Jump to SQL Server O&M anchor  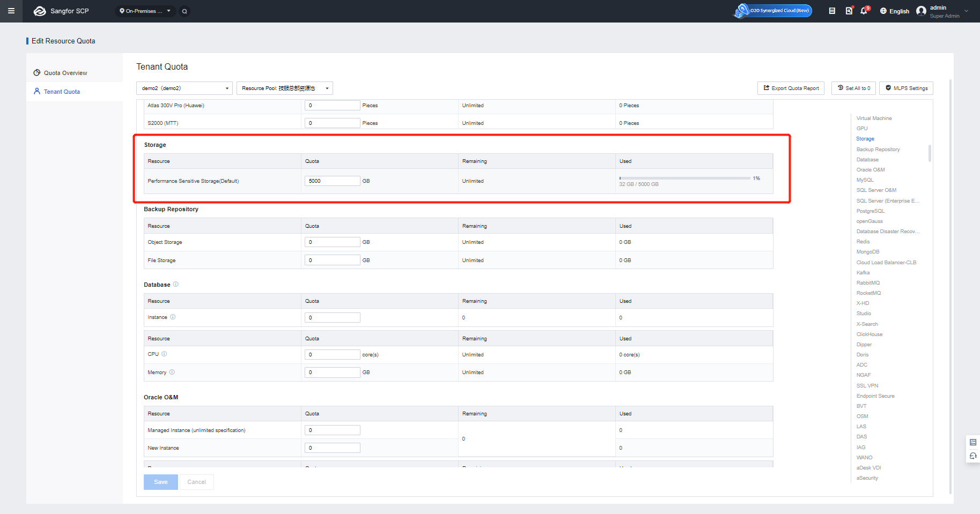point(876,190)
